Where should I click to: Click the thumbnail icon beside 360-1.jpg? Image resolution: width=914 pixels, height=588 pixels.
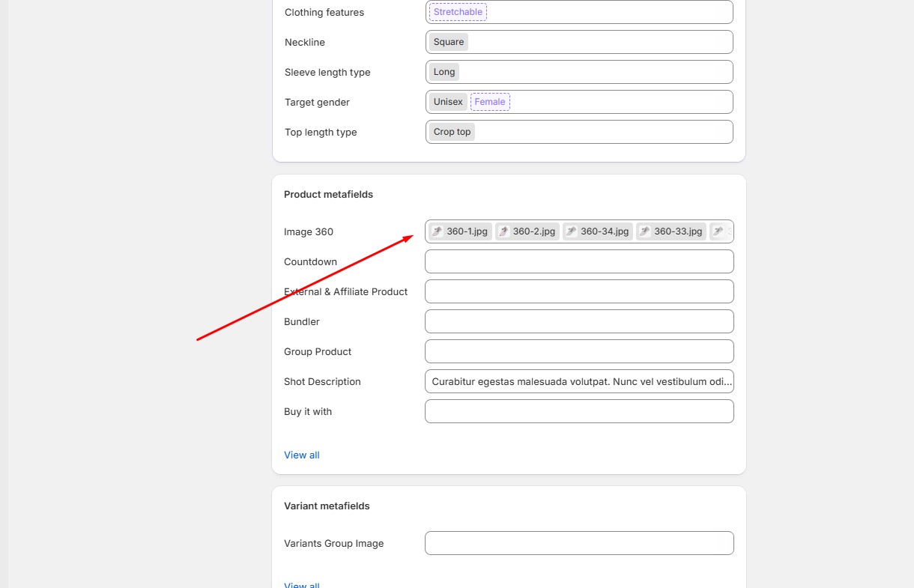(x=437, y=231)
